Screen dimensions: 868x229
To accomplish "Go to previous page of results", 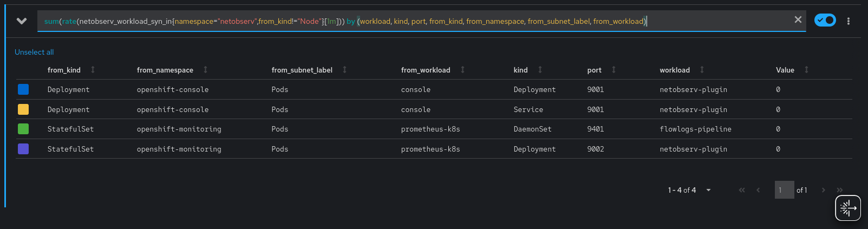I will click(758, 190).
